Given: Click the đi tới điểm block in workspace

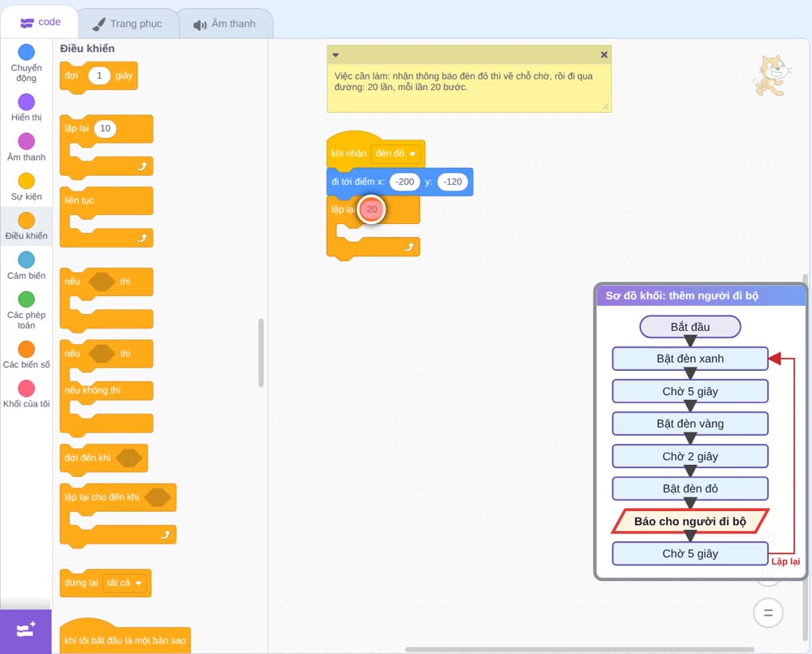Looking at the screenshot, I should coord(400,182).
